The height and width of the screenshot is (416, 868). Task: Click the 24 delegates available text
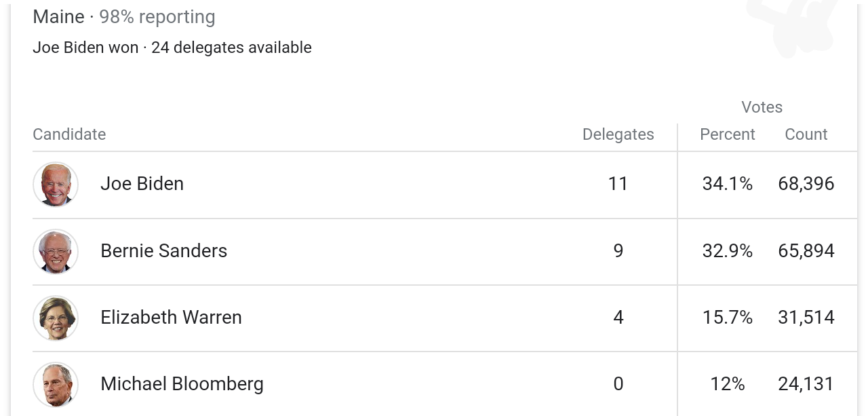click(231, 48)
